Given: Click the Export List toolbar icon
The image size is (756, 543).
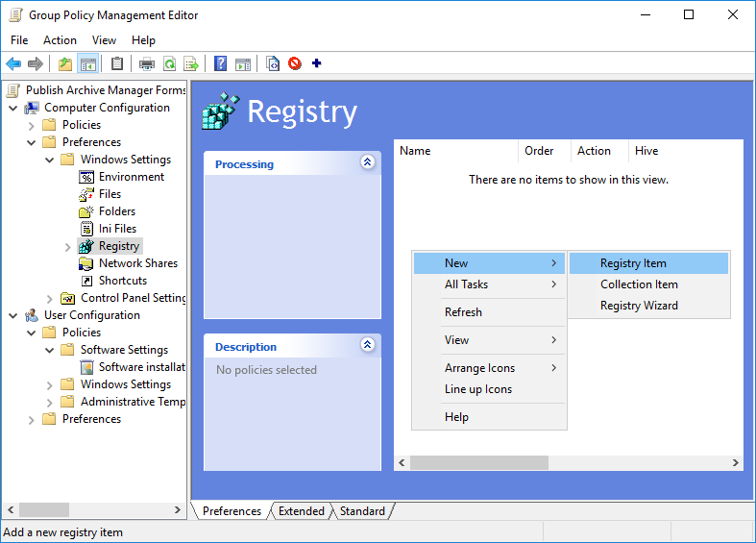Looking at the screenshot, I should [191, 63].
